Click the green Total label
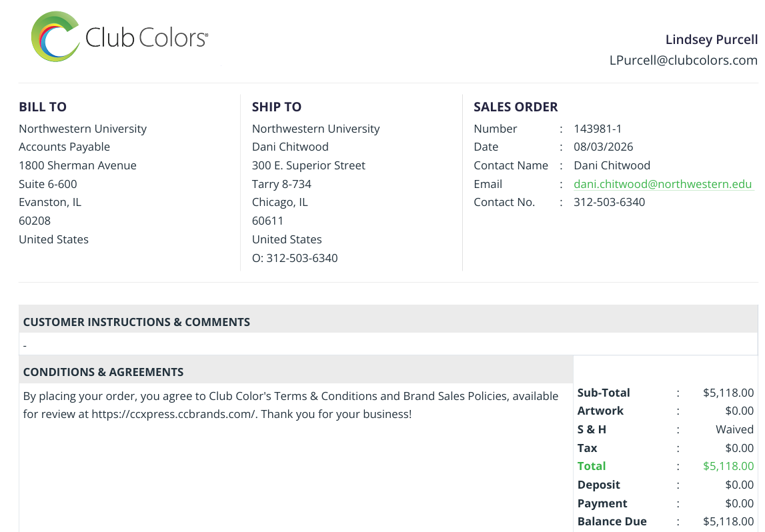Screen dimensions: 765x532 592,466
